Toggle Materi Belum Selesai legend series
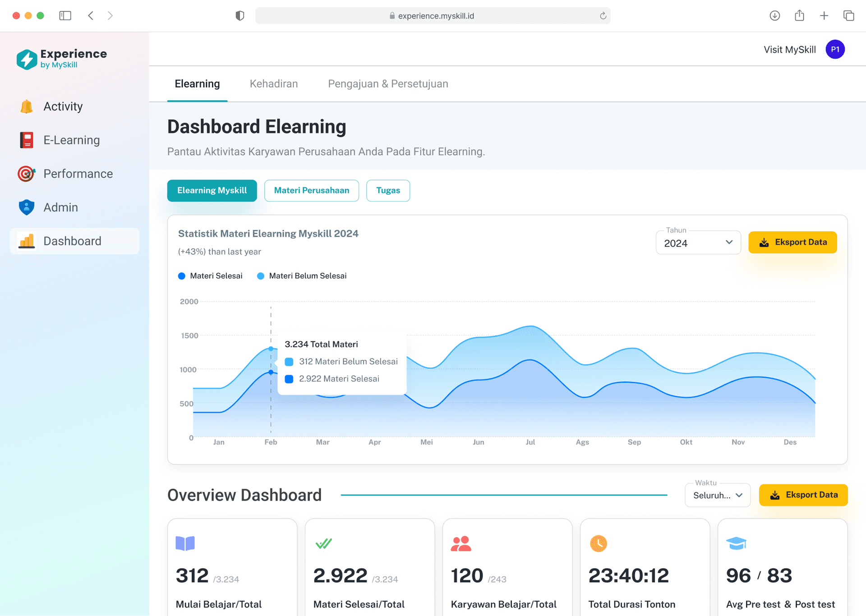 302,276
